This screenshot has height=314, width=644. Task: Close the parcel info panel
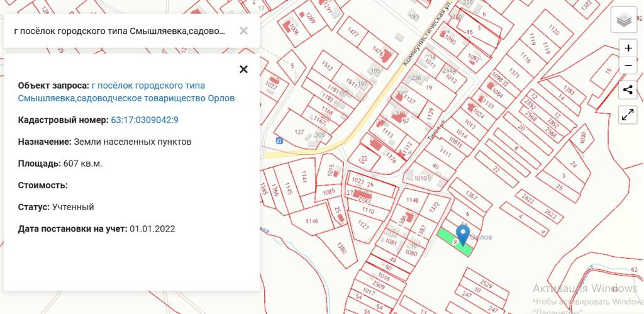pos(243,69)
